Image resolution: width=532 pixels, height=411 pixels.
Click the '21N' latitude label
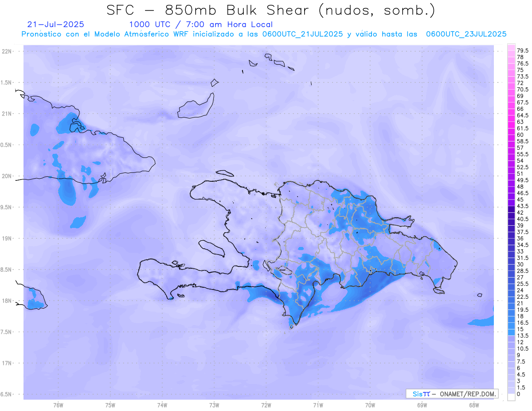point(8,114)
